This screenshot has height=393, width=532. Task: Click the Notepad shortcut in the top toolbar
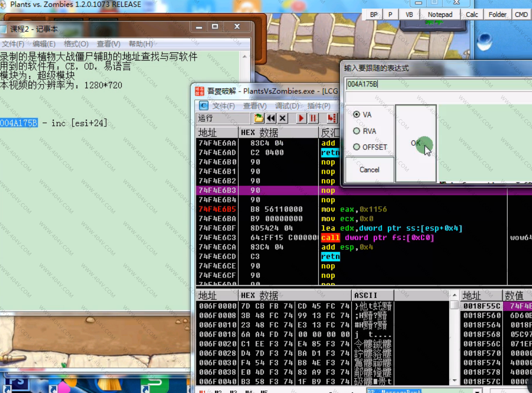pyautogui.click(x=440, y=14)
